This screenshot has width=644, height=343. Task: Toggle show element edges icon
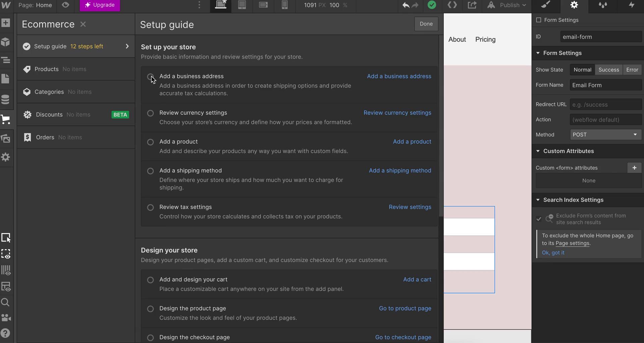point(6,254)
